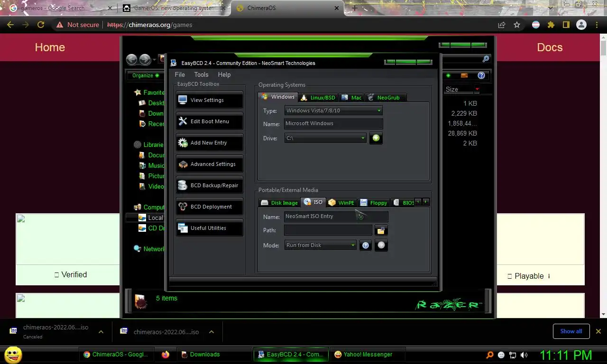Click the Mode help question icon
Viewport: 607px width, 364px height.
366,246
